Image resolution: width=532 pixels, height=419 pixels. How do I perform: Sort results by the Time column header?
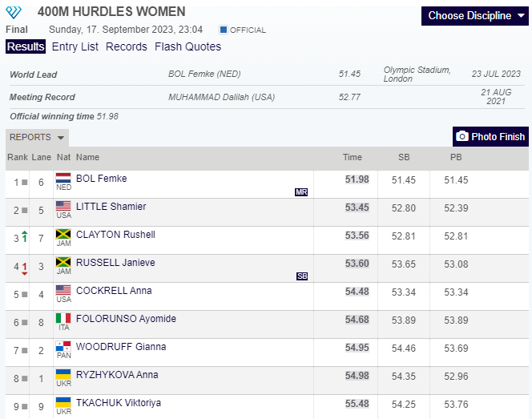point(353,157)
